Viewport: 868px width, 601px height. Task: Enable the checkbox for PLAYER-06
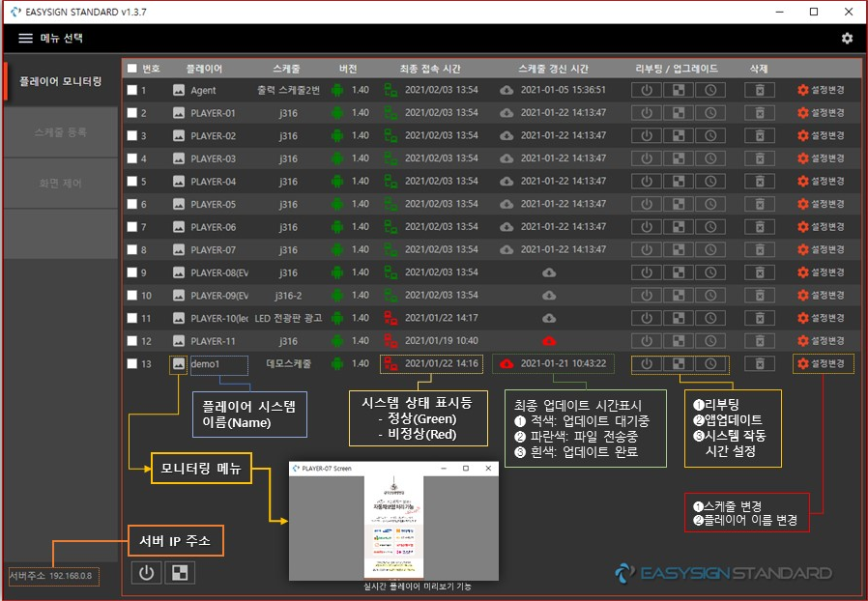[131, 227]
